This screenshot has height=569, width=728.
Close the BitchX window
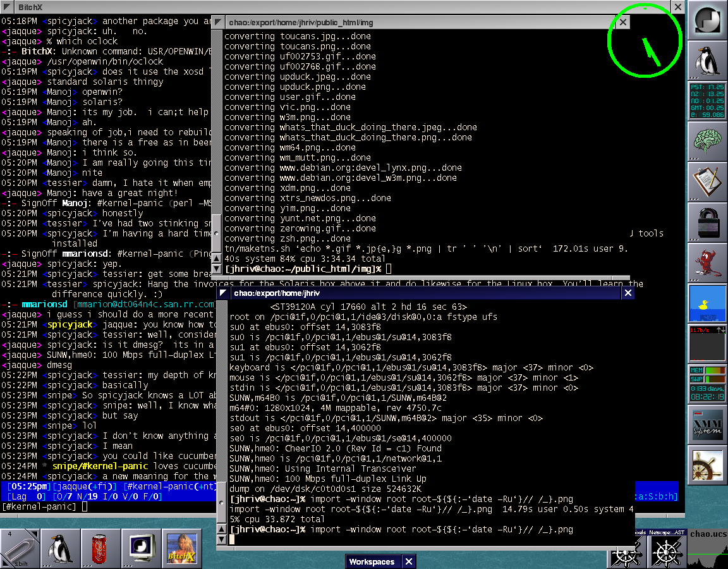click(x=678, y=7)
